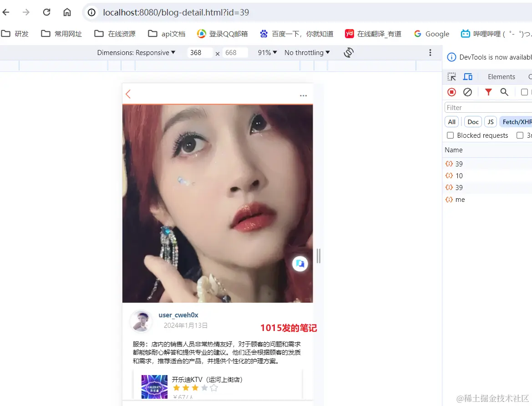
Task: Open the 登录QQ邮箱 bookmark
Action: coord(222,34)
